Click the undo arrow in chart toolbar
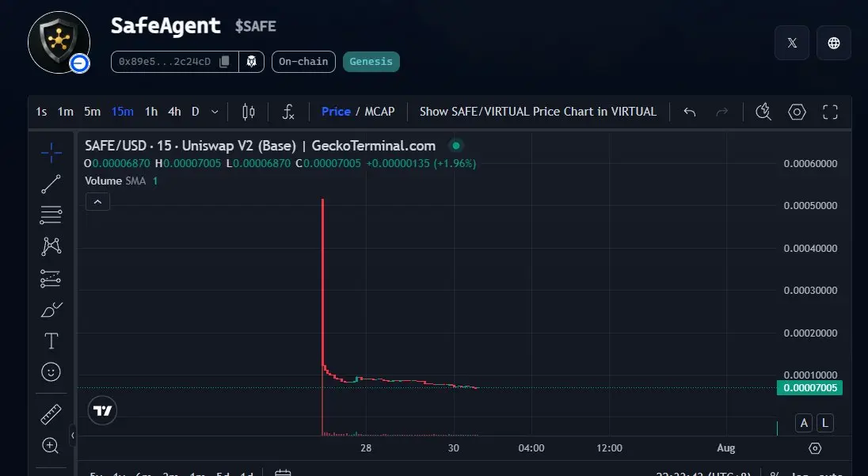868x476 pixels. (x=689, y=112)
